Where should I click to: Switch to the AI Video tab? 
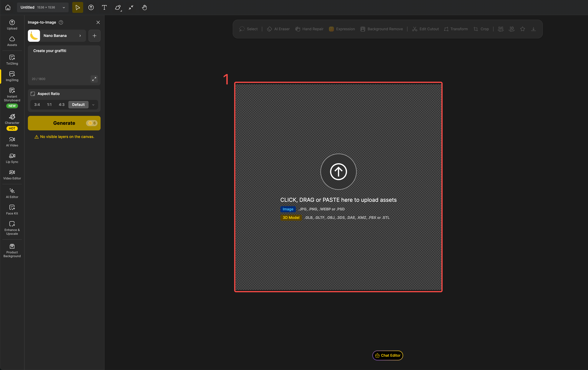coord(12,142)
